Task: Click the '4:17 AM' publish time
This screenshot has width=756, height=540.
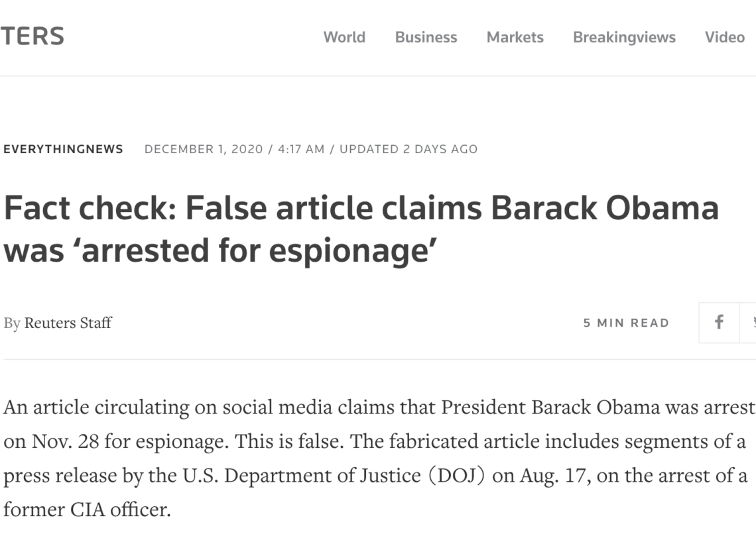Action: click(301, 149)
